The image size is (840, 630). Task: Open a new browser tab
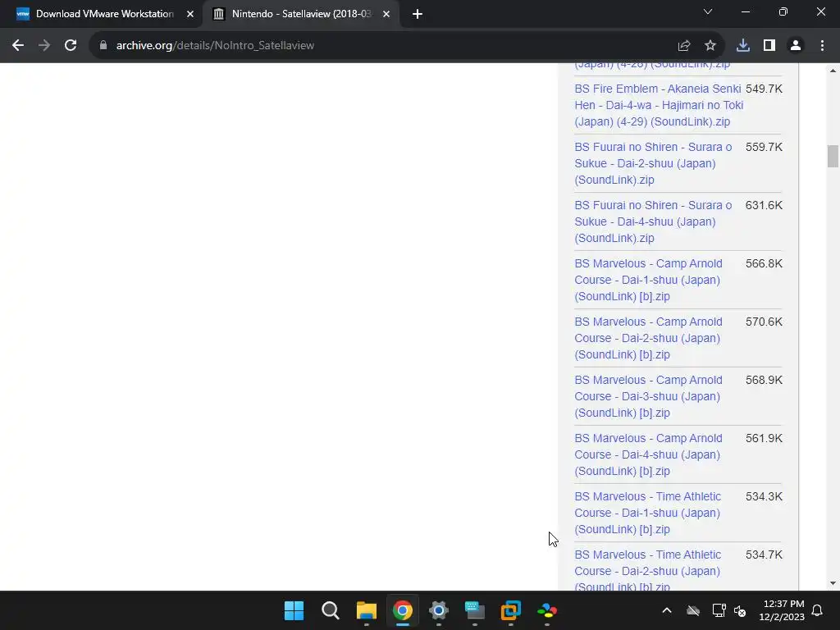coord(418,15)
